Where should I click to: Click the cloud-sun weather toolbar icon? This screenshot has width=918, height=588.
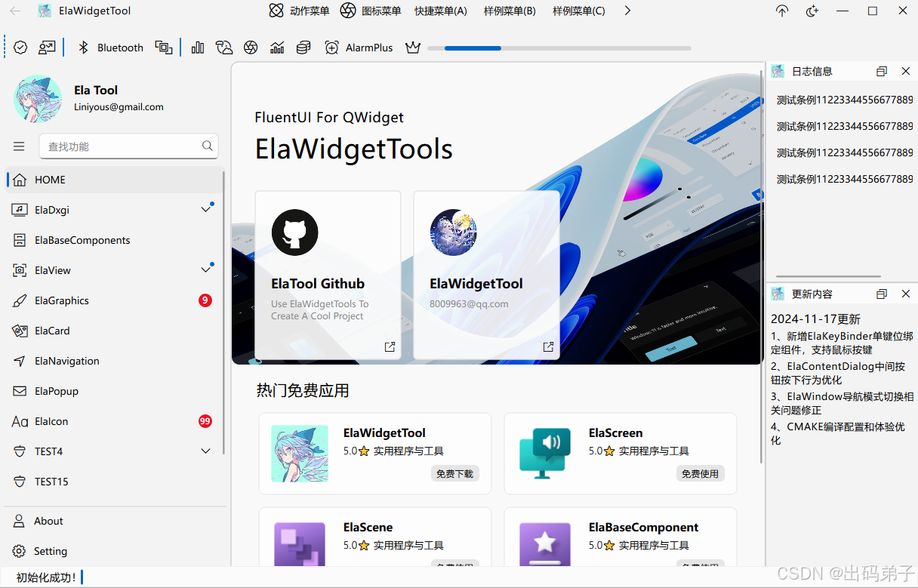(x=224, y=48)
